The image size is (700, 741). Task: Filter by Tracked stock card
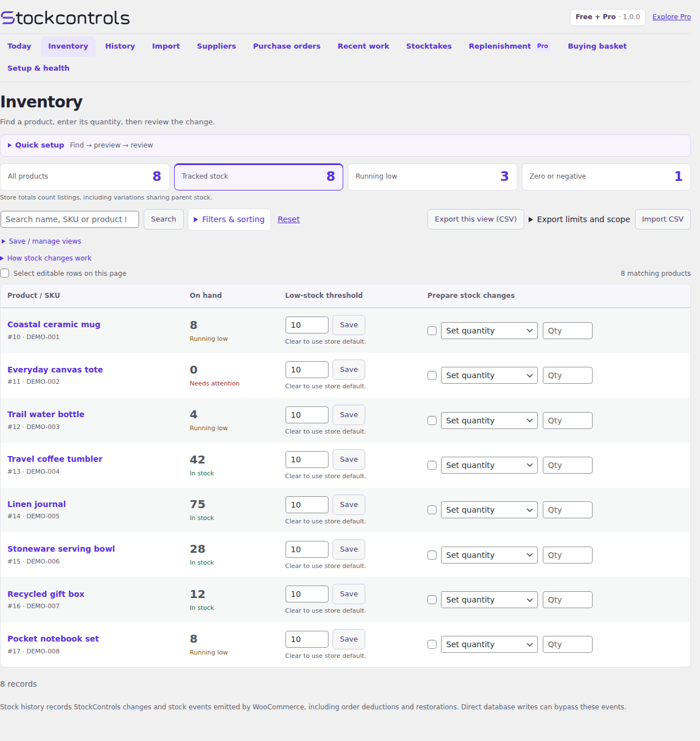[x=258, y=177]
